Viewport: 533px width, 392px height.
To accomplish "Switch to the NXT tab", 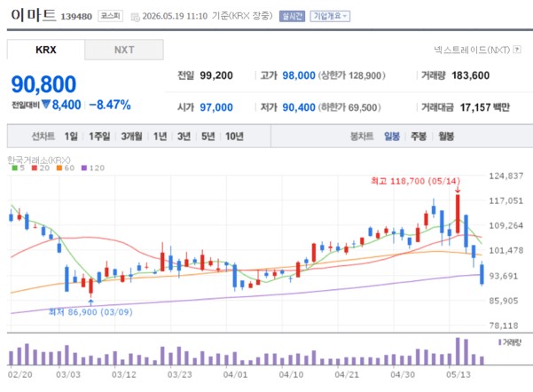I will click(x=124, y=50).
